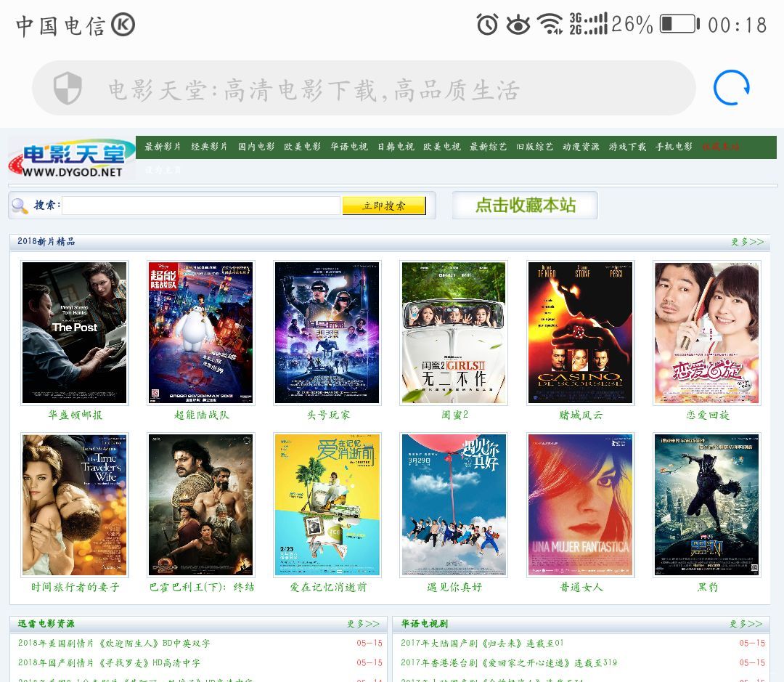Open the Casino poster thumbnail
Image resolution: width=784 pixels, height=682 pixels.
click(x=580, y=333)
